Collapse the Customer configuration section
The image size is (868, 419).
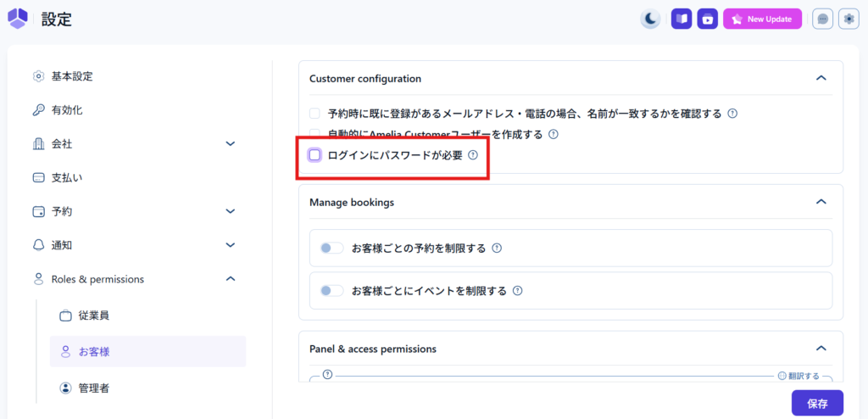(820, 78)
